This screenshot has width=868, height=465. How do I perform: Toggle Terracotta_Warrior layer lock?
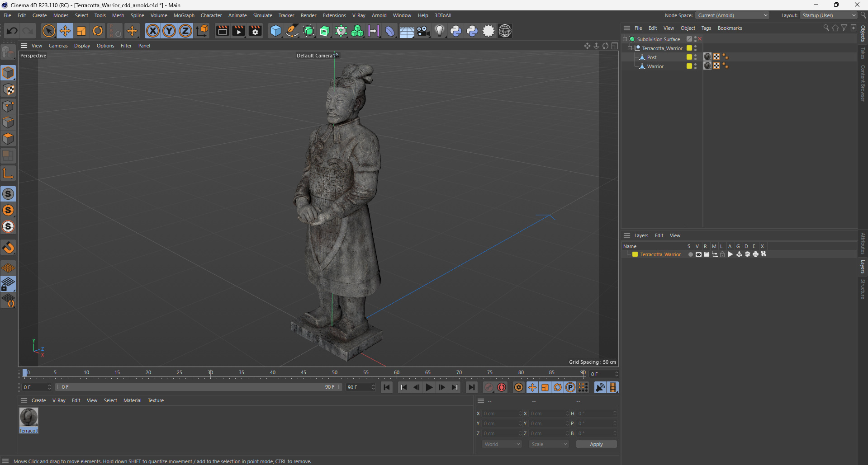coord(722,254)
